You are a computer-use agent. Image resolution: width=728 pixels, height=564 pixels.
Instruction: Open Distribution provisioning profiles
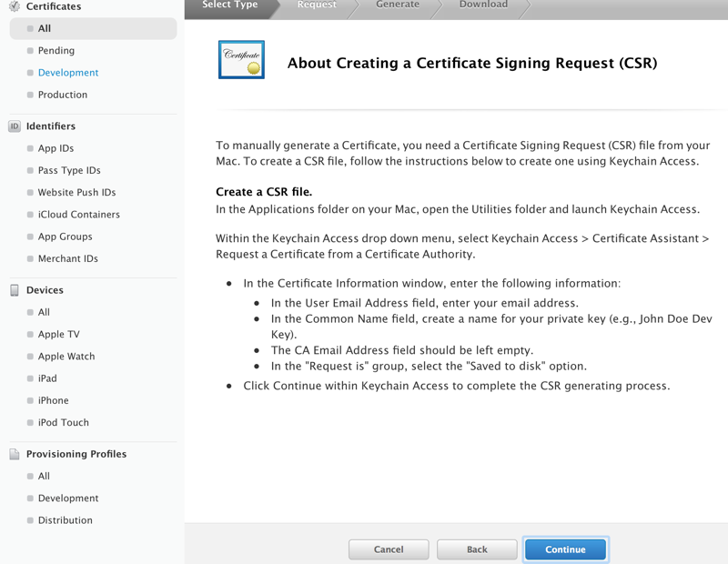(66, 520)
